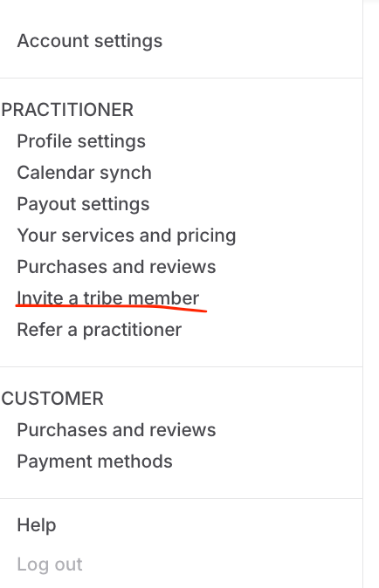View customer payment methods page
The height and width of the screenshot is (588, 379).
point(94,462)
